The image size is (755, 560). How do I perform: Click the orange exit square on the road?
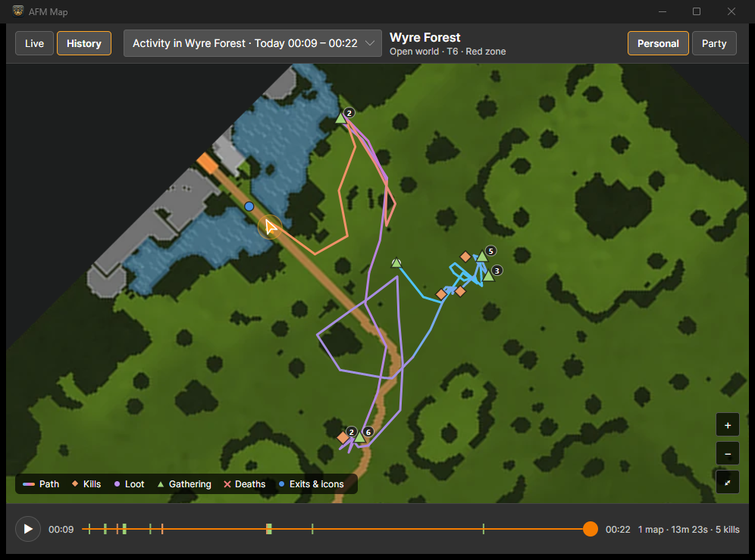(x=208, y=163)
